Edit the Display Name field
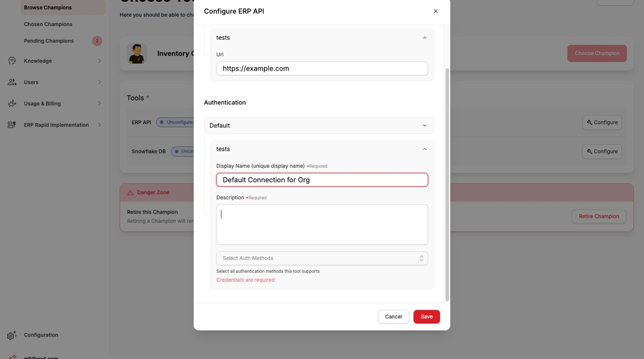Image resolution: width=644 pixels, height=359 pixels. [322, 180]
